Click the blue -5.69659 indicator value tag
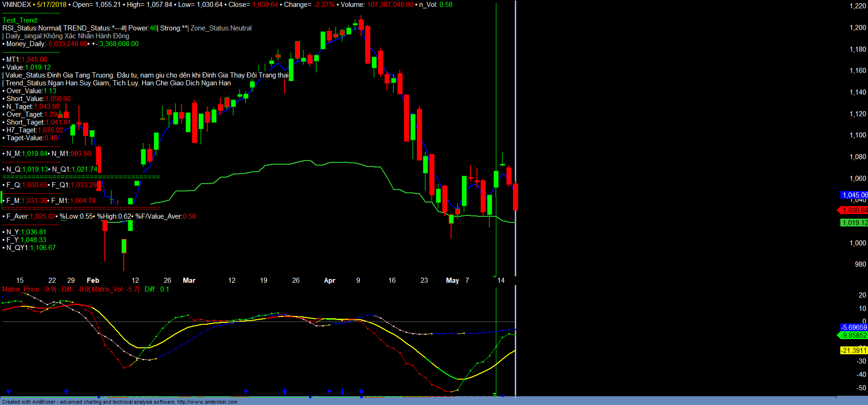The height and width of the screenshot is (405, 868). pos(853,328)
